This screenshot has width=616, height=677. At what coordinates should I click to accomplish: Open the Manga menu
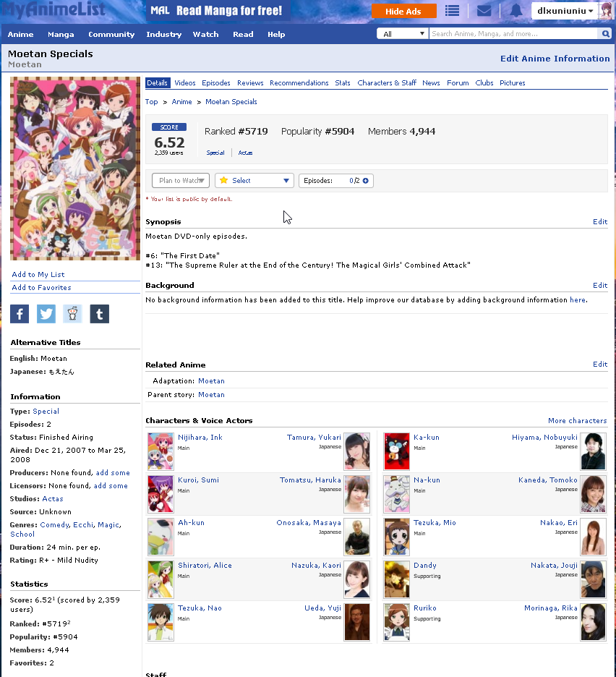[x=61, y=34]
